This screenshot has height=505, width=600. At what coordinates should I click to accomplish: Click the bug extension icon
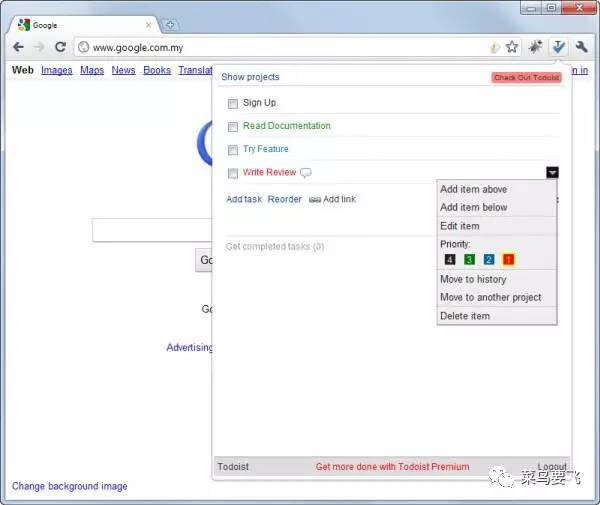tap(535, 47)
